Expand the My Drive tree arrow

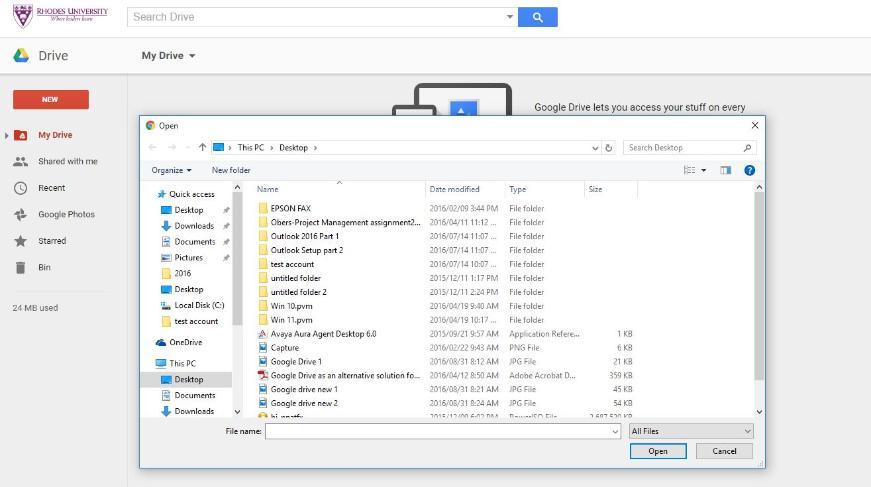(7, 135)
